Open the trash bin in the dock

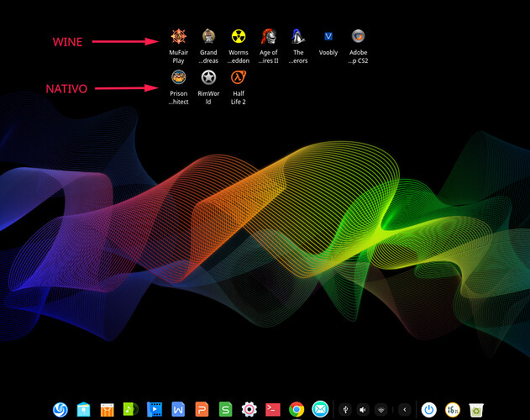coord(475,409)
